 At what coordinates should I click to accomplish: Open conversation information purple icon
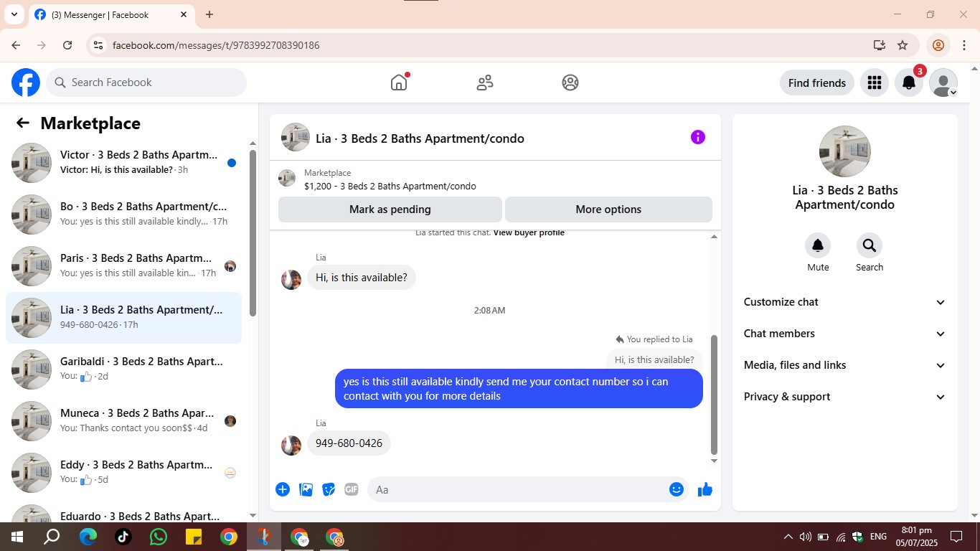[x=698, y=137]
